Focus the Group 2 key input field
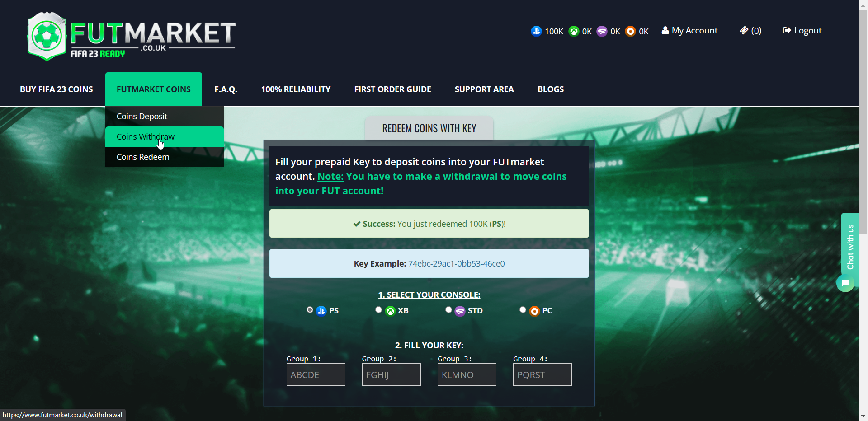 [392, 374]
